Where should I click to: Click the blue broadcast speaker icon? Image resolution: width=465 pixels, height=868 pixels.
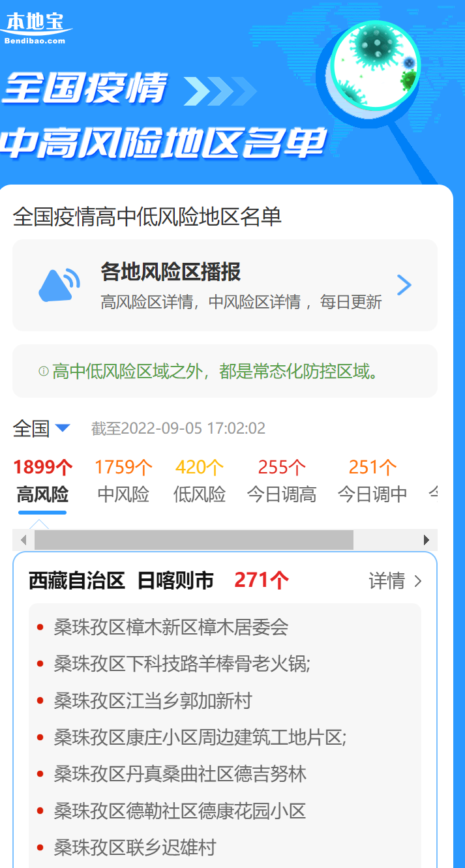click(x=59, y=284)
